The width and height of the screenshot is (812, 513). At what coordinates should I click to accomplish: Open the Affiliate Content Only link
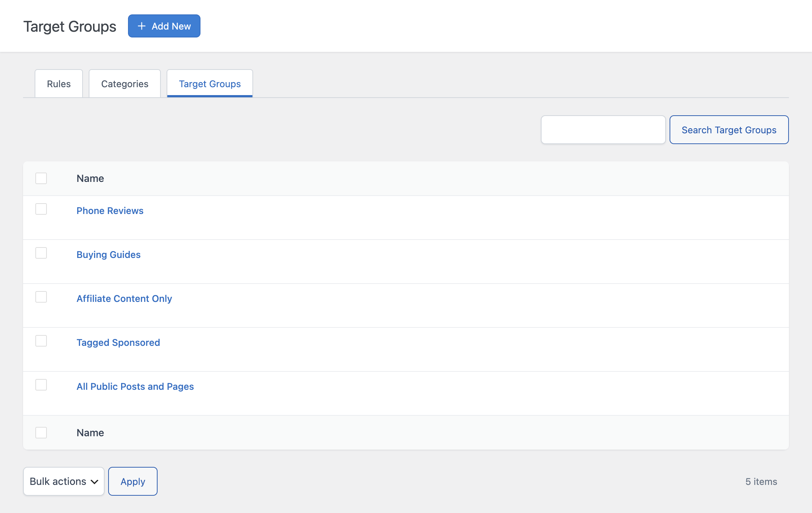pyautogui.click(x=124, y=299)
